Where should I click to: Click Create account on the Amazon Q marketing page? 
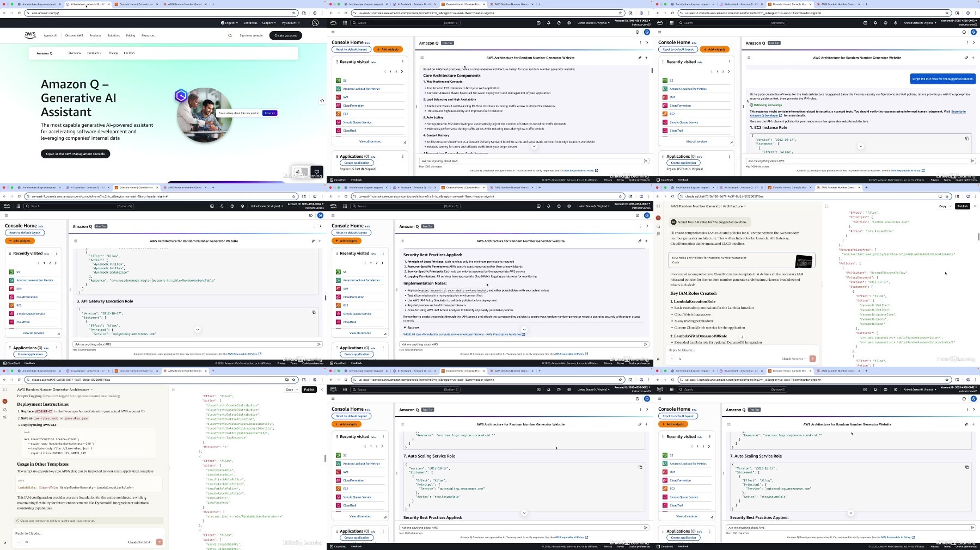[x=286, y=35]
